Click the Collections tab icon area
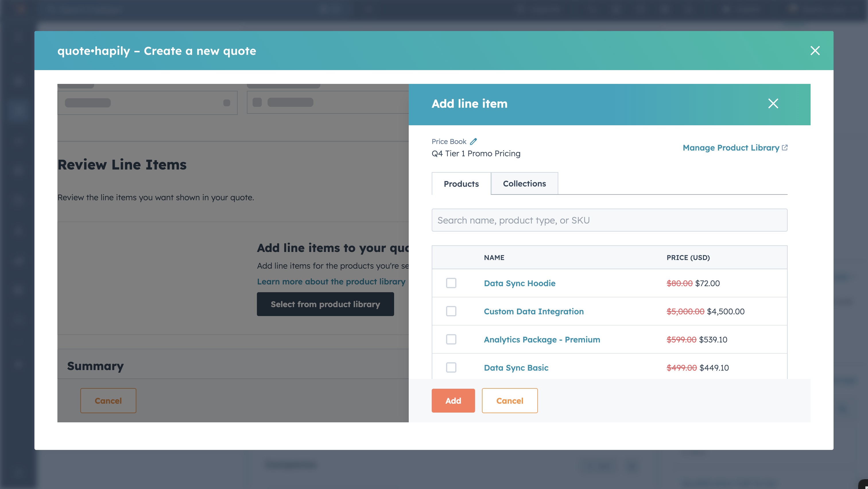 pos(524,183)
